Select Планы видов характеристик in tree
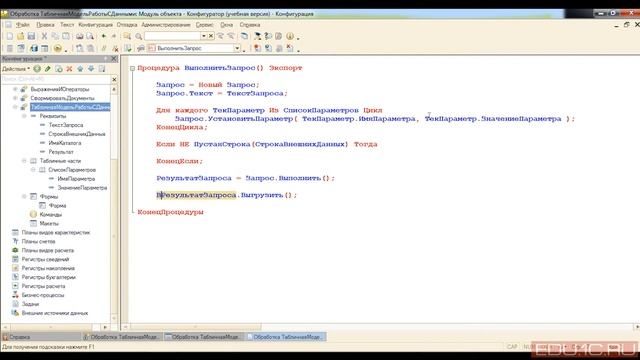 point(56,232)
